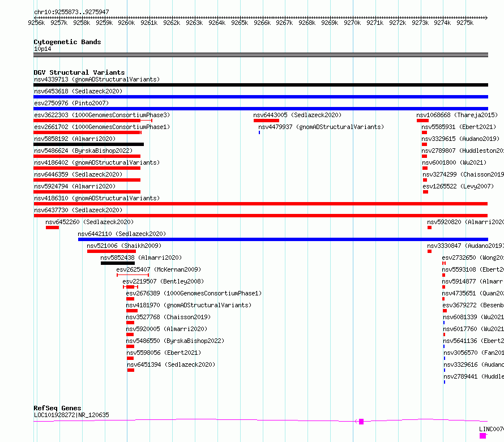Click the nsv5852438 Almarri2020 label
Viewport: 504px width, 442px height.
tap(141, 258)
